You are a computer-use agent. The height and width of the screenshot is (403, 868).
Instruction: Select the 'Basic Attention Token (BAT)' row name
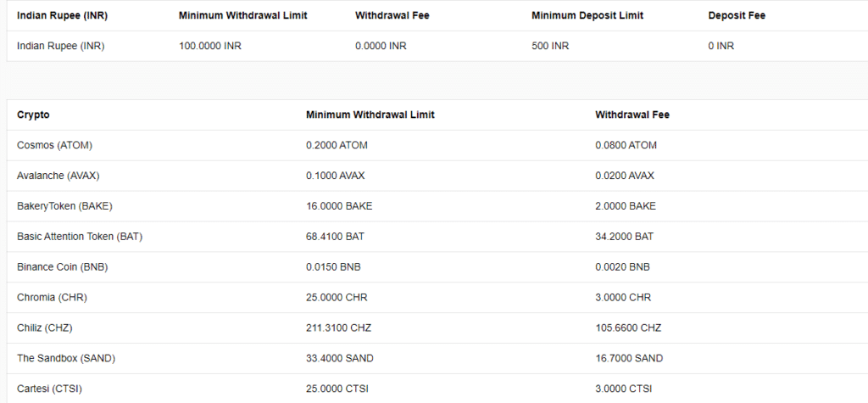[80, 237]
